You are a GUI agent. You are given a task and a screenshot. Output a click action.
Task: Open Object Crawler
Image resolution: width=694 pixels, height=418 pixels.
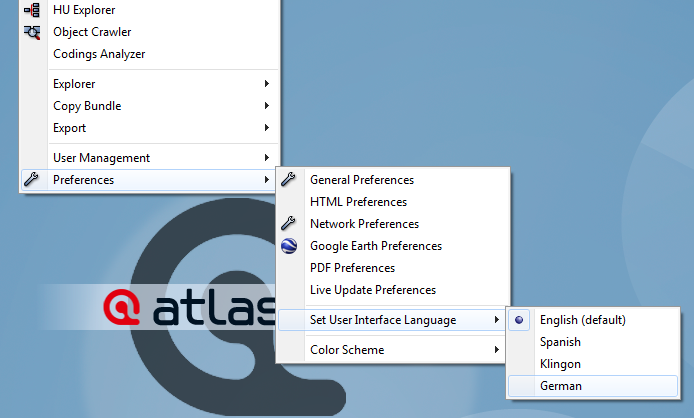pos(150,32)
